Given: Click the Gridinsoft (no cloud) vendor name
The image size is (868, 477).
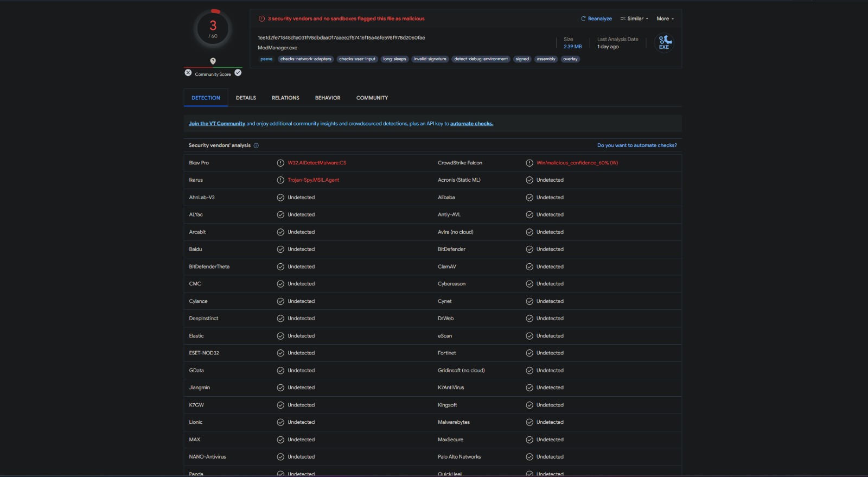Looking at the screenshot, I should pyautogui.click(x=461, y=371).
